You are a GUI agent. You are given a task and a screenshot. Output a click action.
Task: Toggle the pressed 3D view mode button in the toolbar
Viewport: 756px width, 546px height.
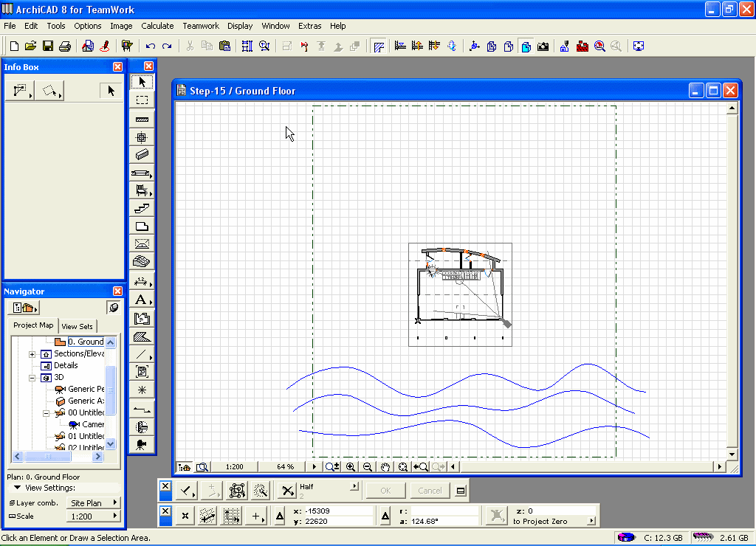pos(526,46)
